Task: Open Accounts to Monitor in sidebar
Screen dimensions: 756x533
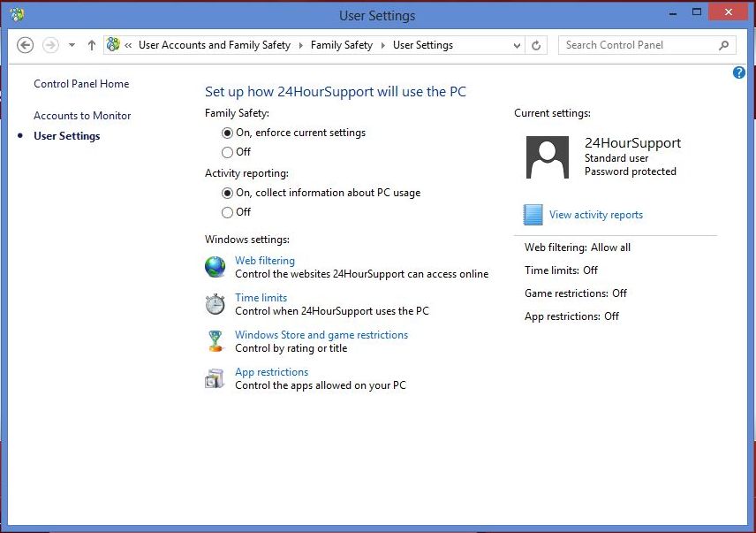Action: (82, 116)
